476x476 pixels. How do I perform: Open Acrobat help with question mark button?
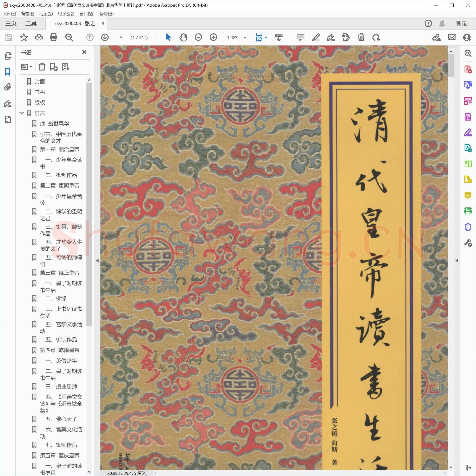[428, 23]
